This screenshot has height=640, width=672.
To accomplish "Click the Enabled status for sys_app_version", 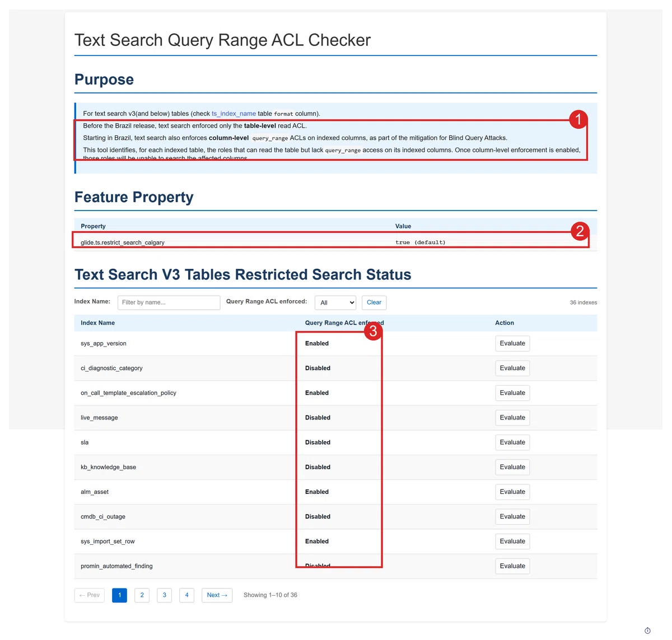I will tap(317, 344).
